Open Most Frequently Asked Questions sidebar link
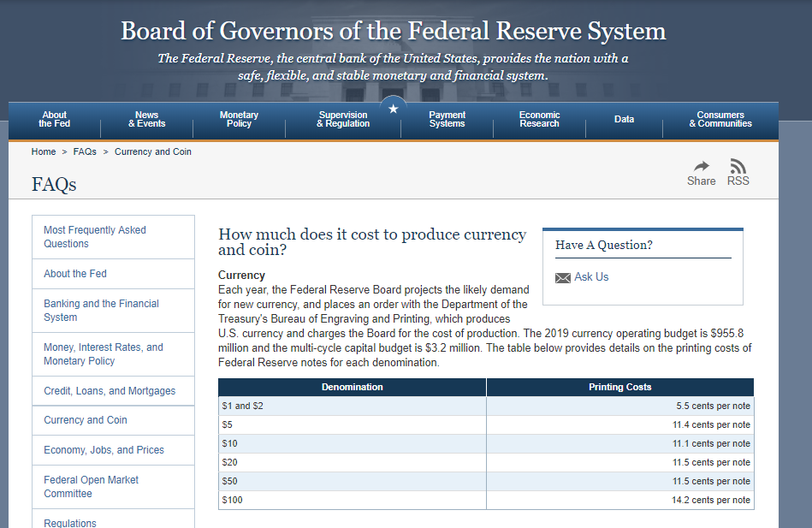Viewport: 812px width, 528px height. coord(113,237)
